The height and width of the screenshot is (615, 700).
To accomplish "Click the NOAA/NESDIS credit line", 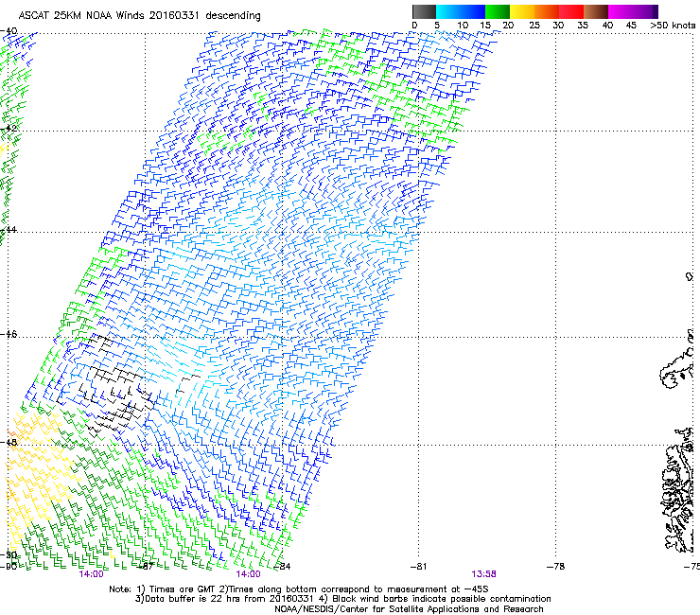I will click(409, 609).
